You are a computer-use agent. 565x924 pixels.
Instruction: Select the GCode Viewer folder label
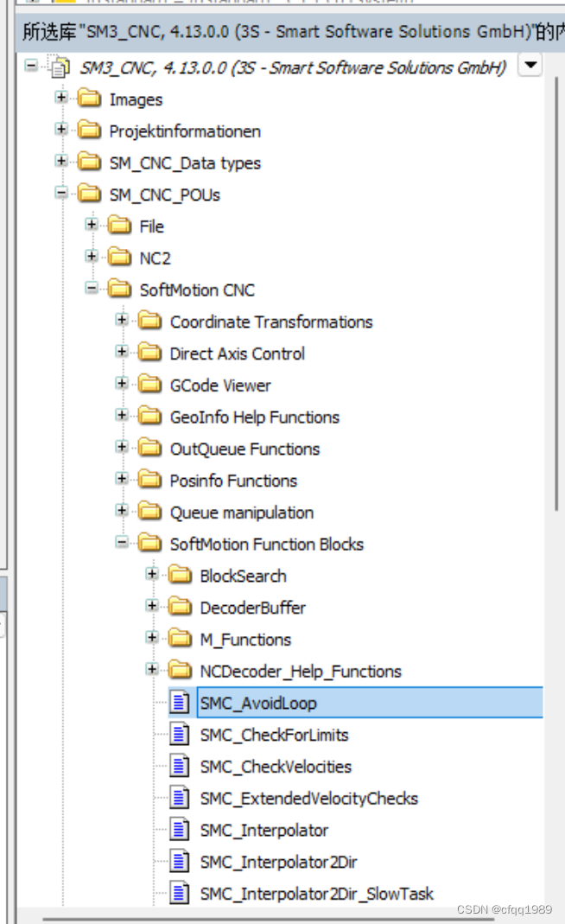[x=220, y=386]
